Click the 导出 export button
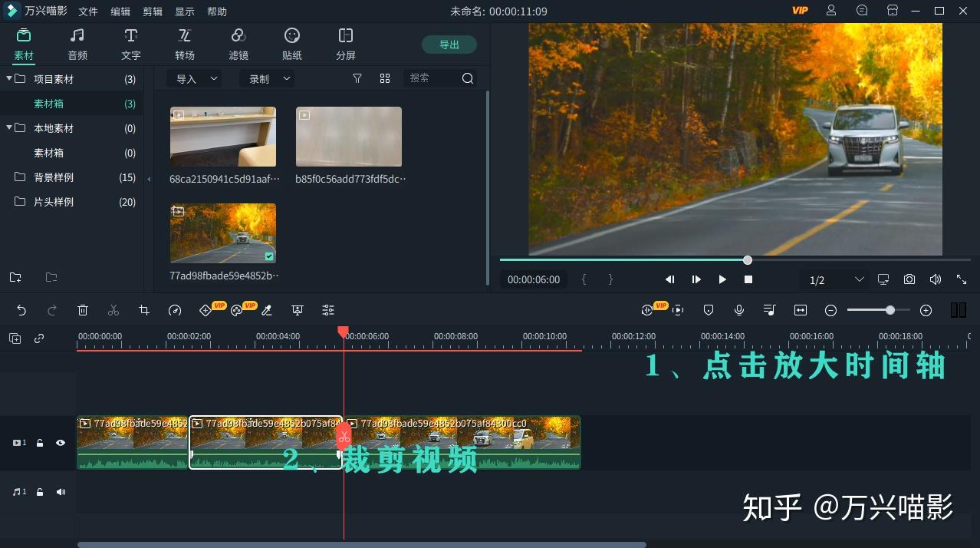Image resolution: width=980 pixels, height=548 pixels. 449,45
